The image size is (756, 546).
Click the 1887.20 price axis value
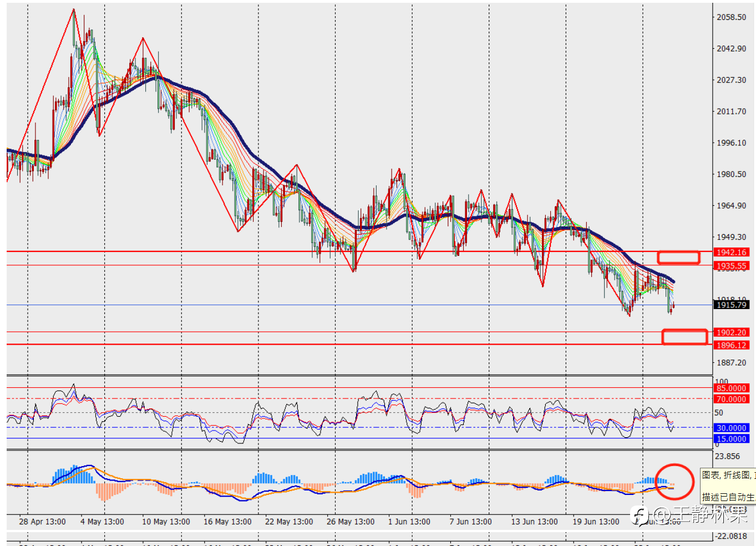tap(732, 362)
